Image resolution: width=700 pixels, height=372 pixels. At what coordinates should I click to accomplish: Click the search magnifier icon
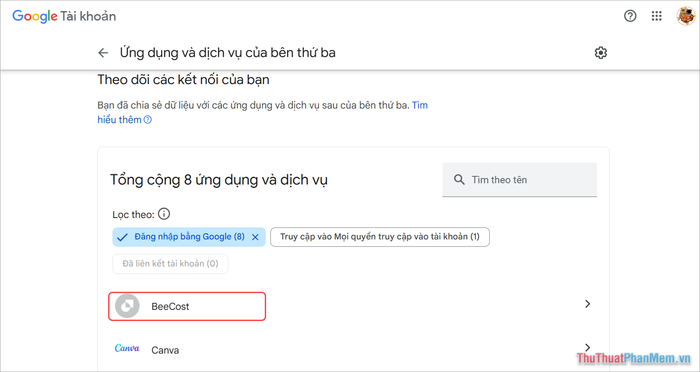coord(459,180)
